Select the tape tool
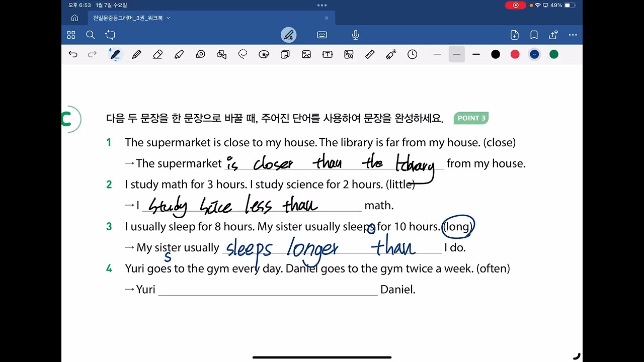 pos(200,54)
